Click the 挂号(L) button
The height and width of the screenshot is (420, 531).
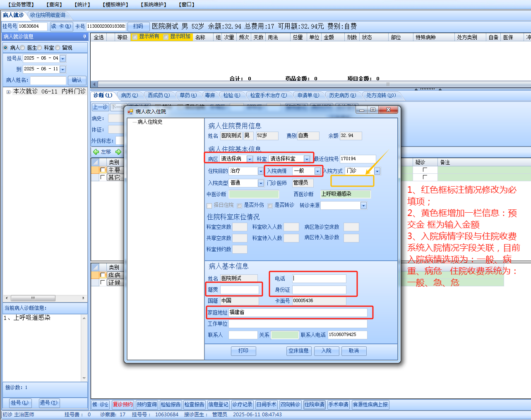pyautogui.click(x=20, y=403)
